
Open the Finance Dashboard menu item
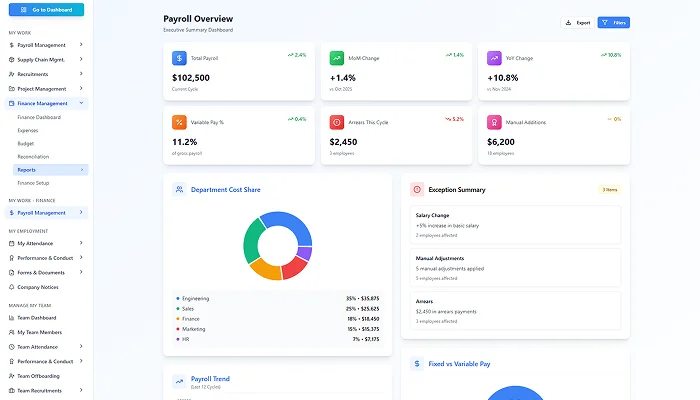click(39, 117)
